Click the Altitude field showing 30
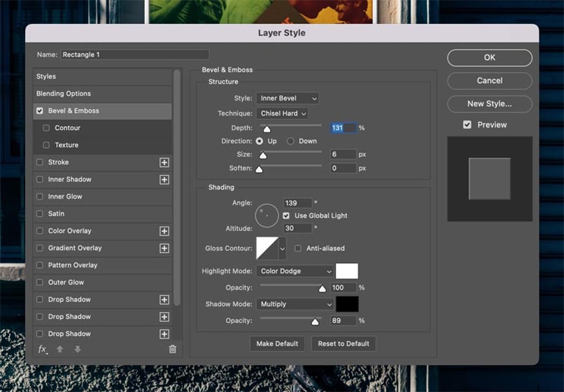Screen dimensions: 564x392 coord(297,228)
